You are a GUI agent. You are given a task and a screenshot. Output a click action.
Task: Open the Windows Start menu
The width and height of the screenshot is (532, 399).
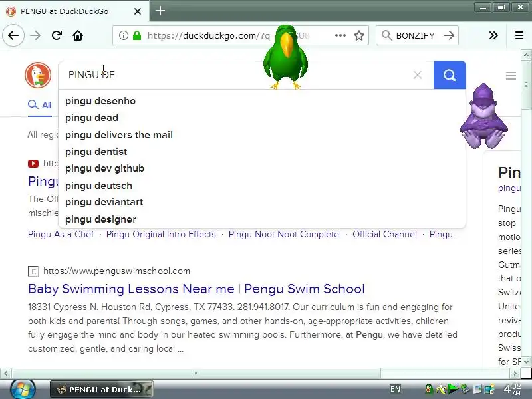tap(23, 389)
